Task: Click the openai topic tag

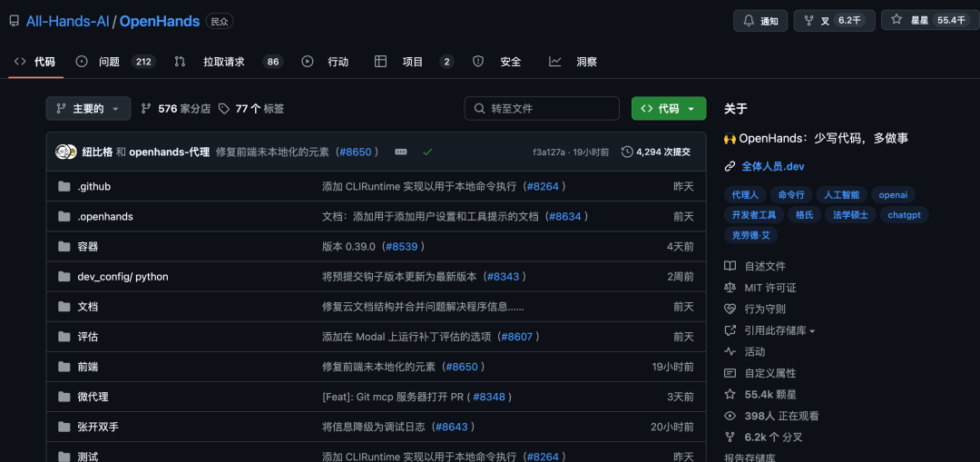Action: (893, 194)
